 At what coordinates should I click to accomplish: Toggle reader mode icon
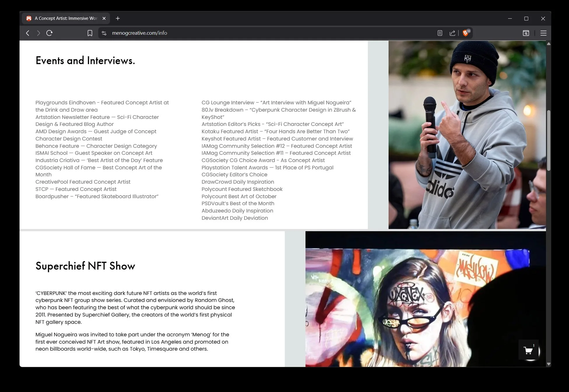[x=440, y=33]
